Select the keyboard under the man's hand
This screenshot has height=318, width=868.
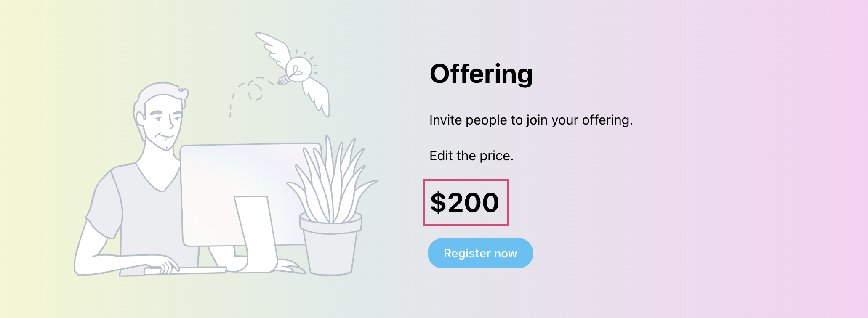click(185, 270)
